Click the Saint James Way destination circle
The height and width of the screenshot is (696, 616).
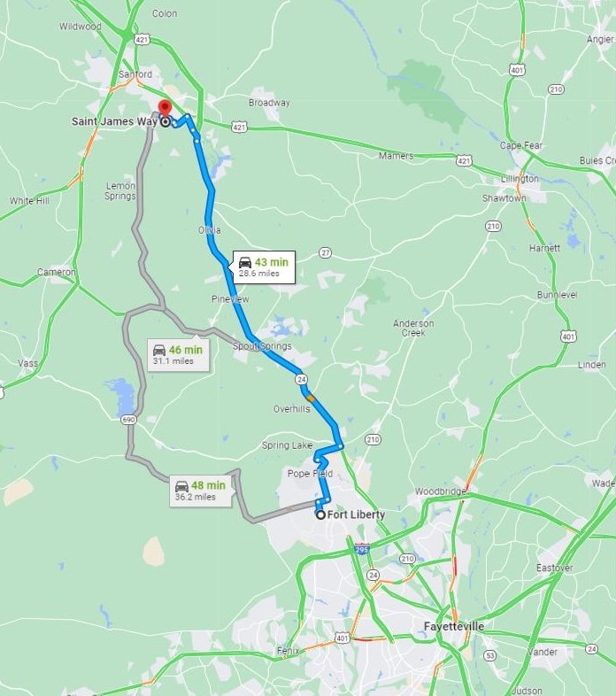pos(166,121)
